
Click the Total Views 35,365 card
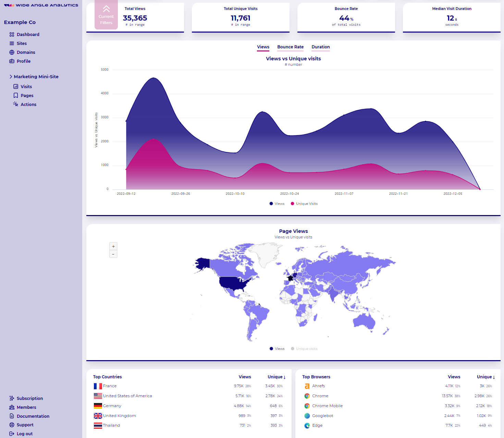point(135,17)
